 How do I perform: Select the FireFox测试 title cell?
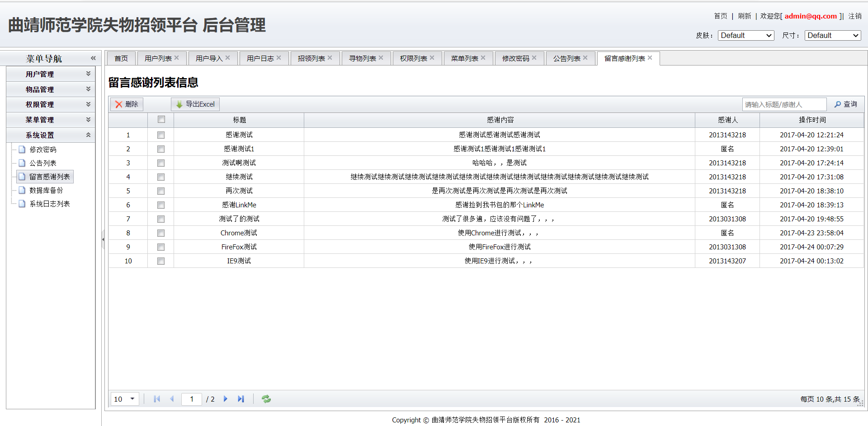pos(239,247)
